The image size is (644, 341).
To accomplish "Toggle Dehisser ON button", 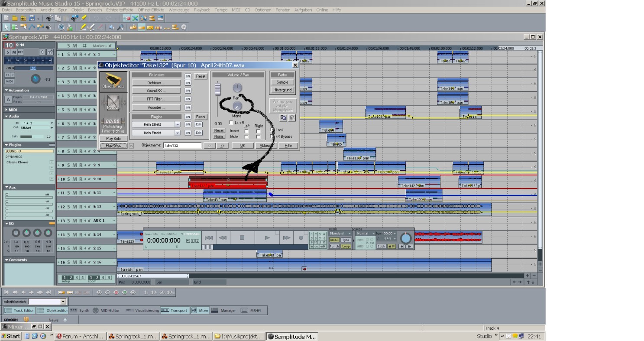I will pos(188,83).
